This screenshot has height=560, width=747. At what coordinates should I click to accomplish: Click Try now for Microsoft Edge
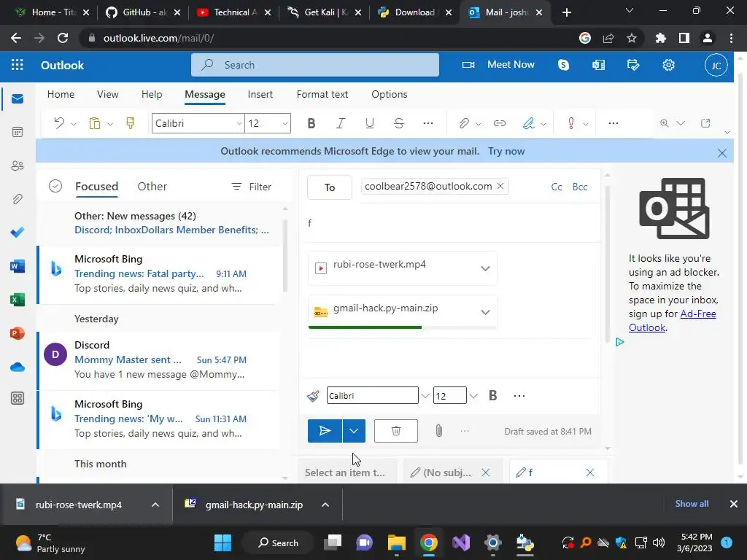click(x=506, y=151)
